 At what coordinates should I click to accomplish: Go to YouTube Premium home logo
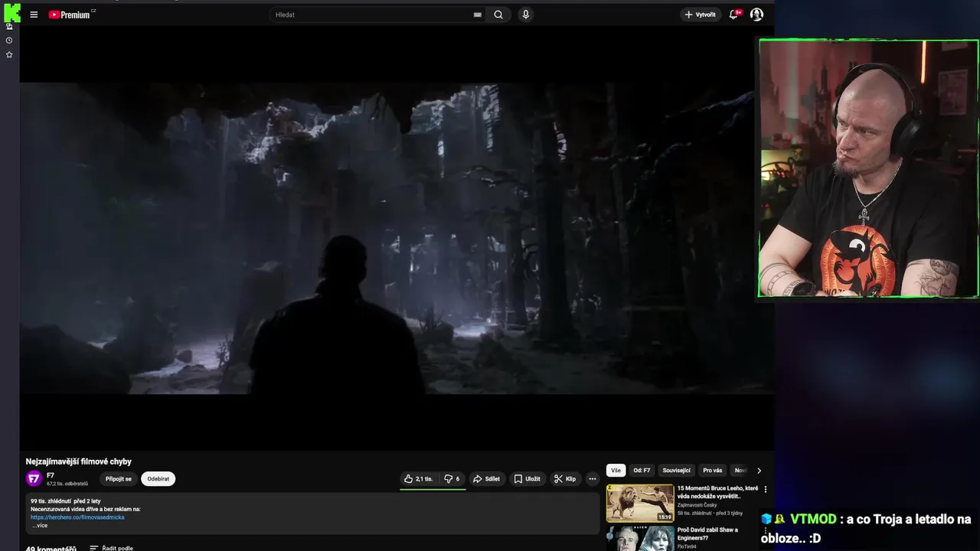(70, 15)
